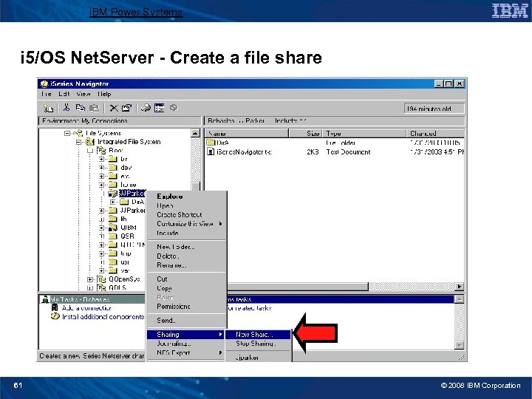Viewport: 532px width, 399px height.
Task: Open the NFS Export submenu
Action: coord(186,353)
